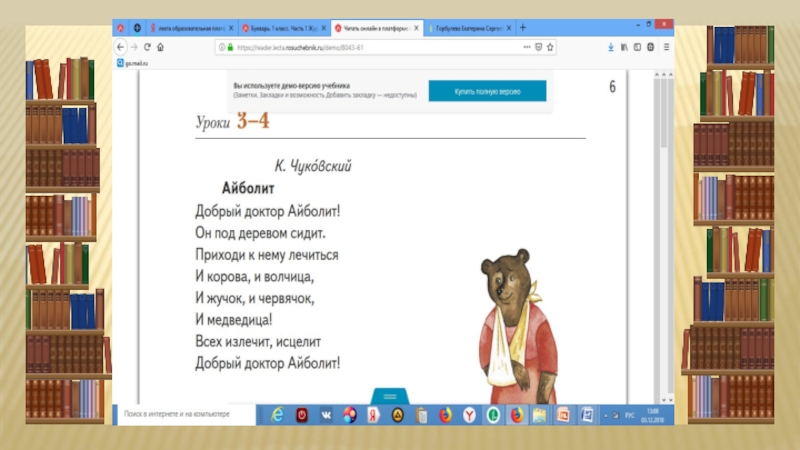Open the Yandex 'Я' app on taskbar
The image size is (800, 450).
click(373, 415)
